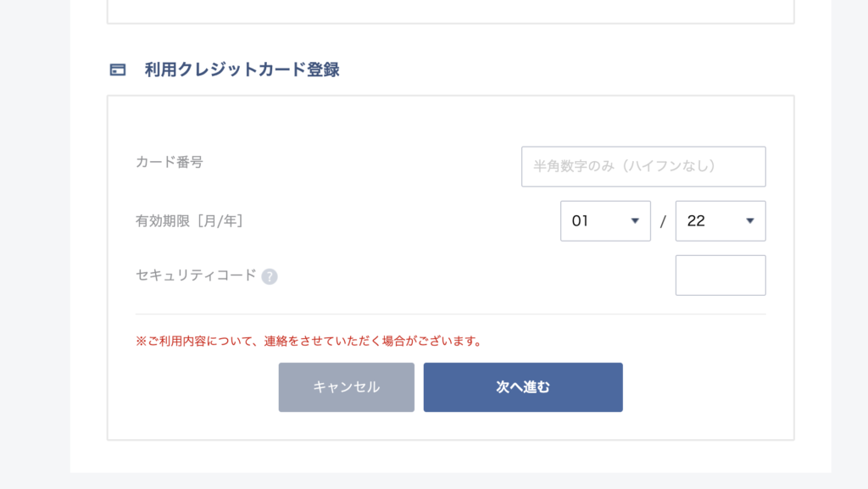Image resolution: width=868 pixels, height=489 pixels.
Task: Click the horizontal divider below the security code
Action: click(x=451, y=314)
